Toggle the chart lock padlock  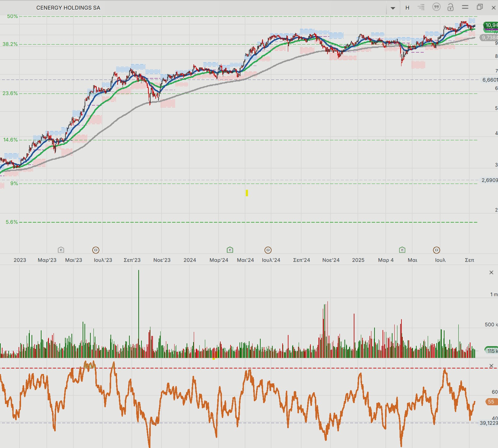coord(451,7)
